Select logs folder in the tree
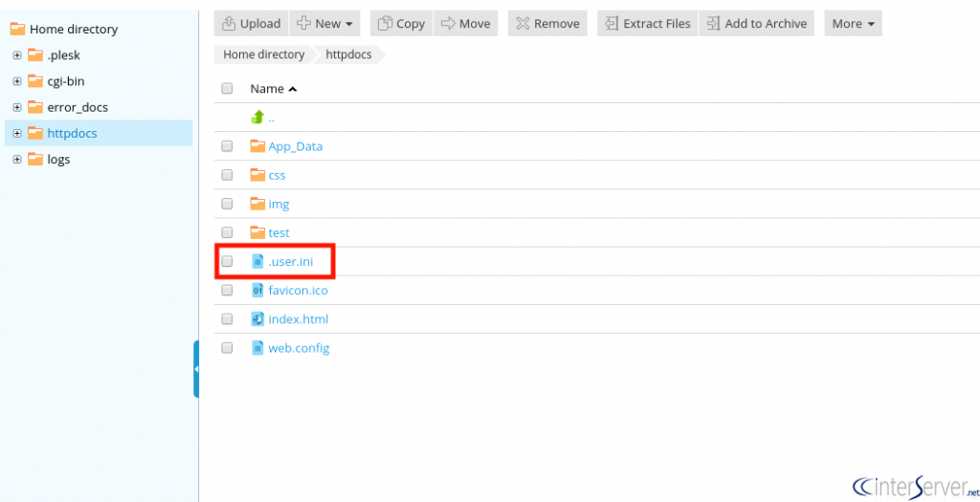Viewport: 980px width, 502px height. point(58,160)
